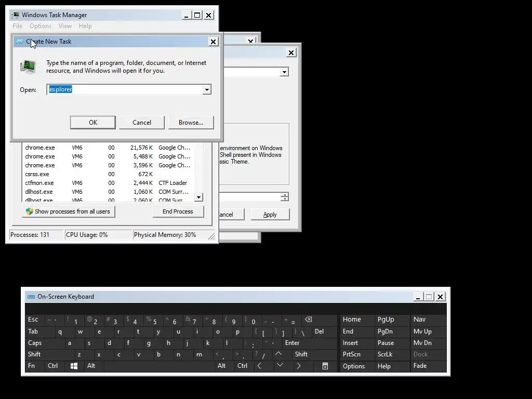Open the Help menu in Task Manager
The height and width of the screenshot is (399, 532).
[85, 26]
